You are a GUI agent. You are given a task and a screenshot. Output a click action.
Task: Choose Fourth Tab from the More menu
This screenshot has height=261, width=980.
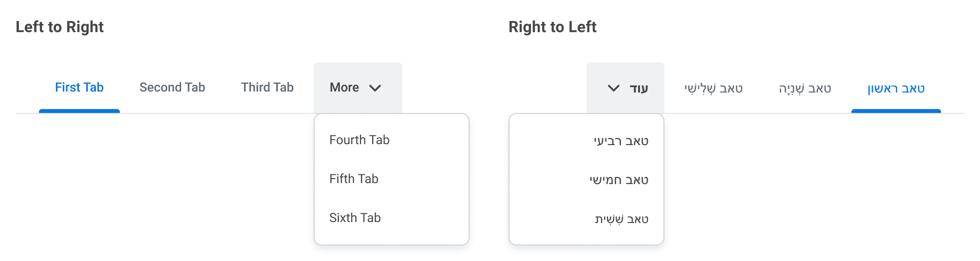pyautogui.click(x=359, y=140)
